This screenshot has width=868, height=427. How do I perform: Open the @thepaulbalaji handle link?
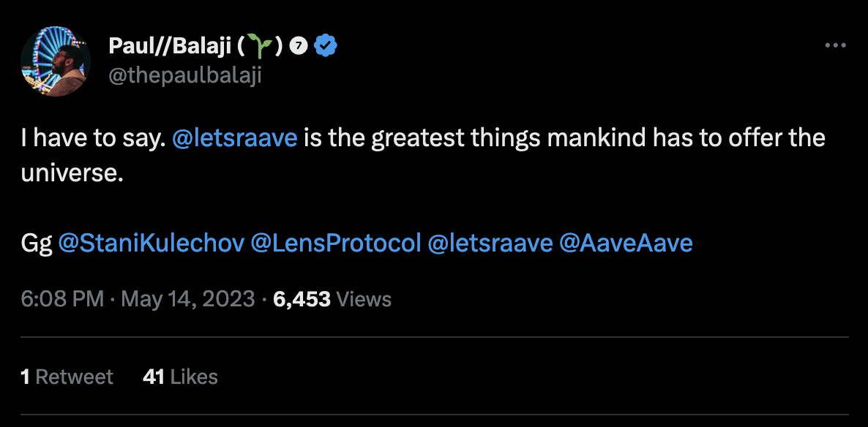point(184,75)
